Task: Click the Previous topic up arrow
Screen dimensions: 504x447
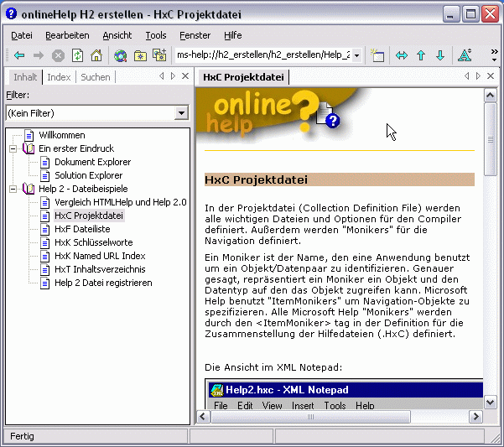Action: [x=421, y=56]
